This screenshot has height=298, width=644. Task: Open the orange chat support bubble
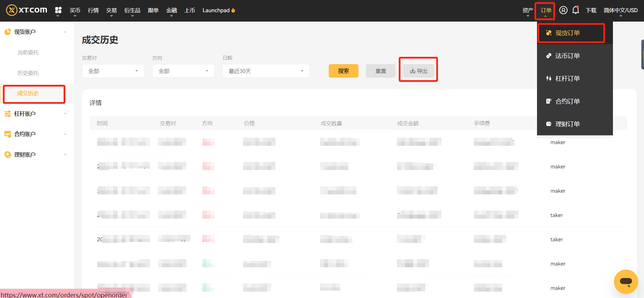(x=626, y=281)
